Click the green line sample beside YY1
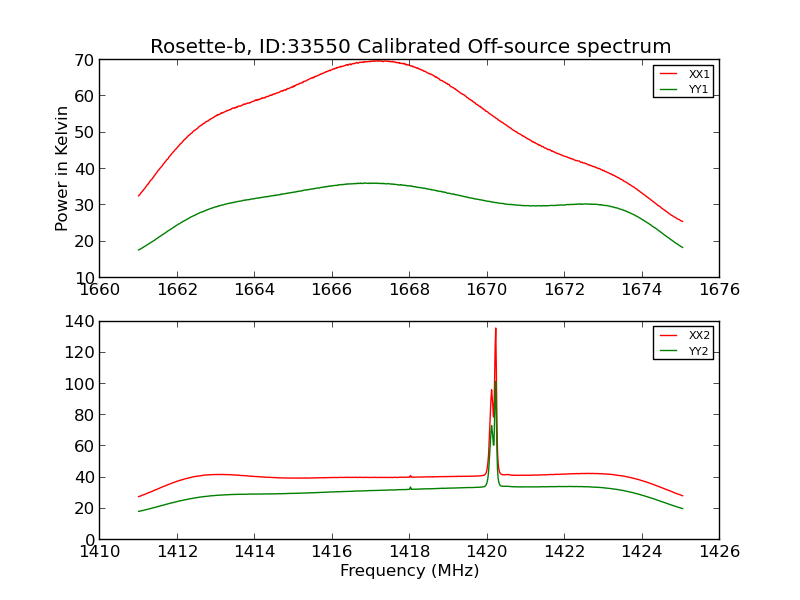 tap(669, 89)
